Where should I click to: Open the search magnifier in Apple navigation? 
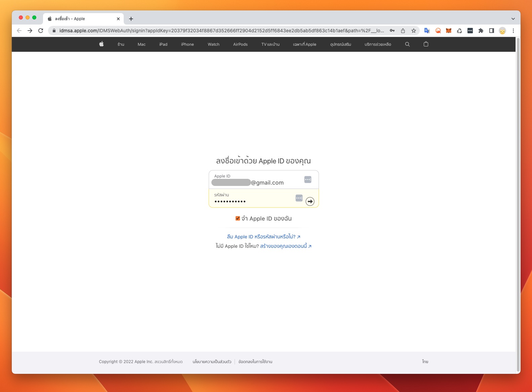(x=407, y=44)
